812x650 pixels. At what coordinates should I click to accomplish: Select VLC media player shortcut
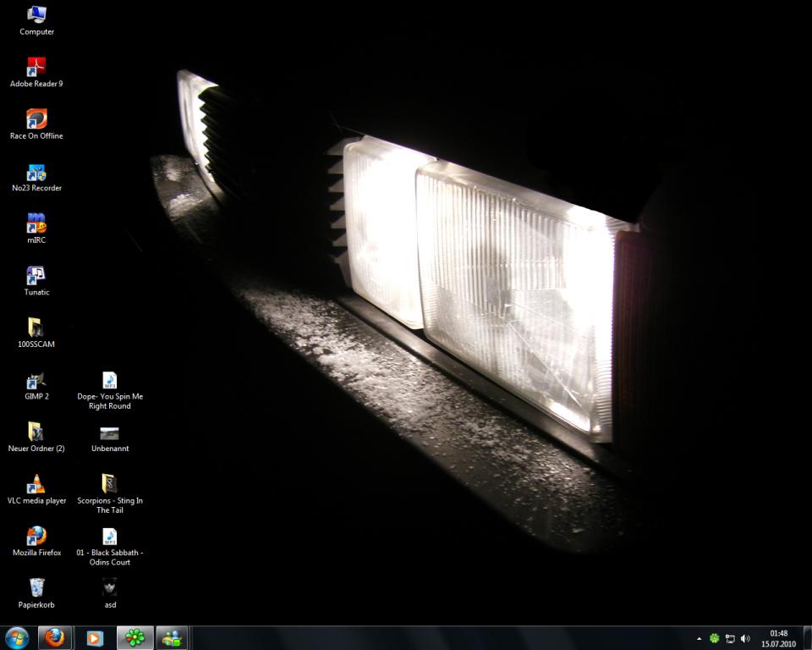click(x=36, y=485)
